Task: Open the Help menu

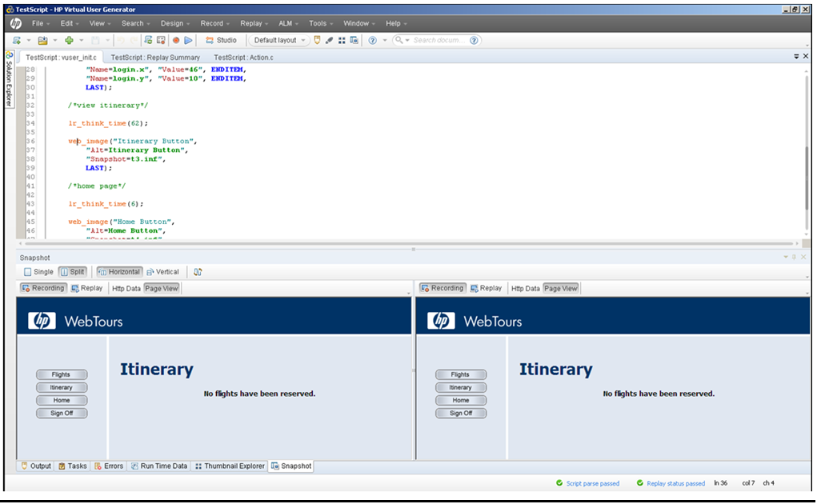Action: click(x=396, y=23)
